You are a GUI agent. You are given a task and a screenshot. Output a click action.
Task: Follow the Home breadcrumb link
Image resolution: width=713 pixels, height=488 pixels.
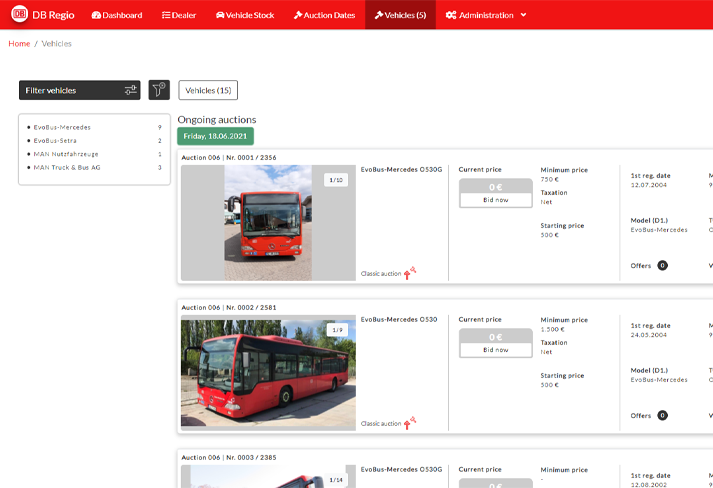click(19, 44)
